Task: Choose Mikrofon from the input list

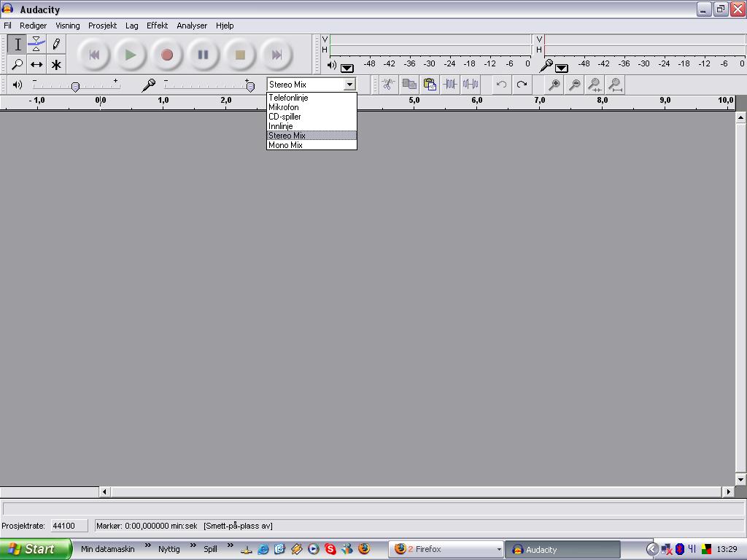Action: pyautogui.click(x=284, y=107)
